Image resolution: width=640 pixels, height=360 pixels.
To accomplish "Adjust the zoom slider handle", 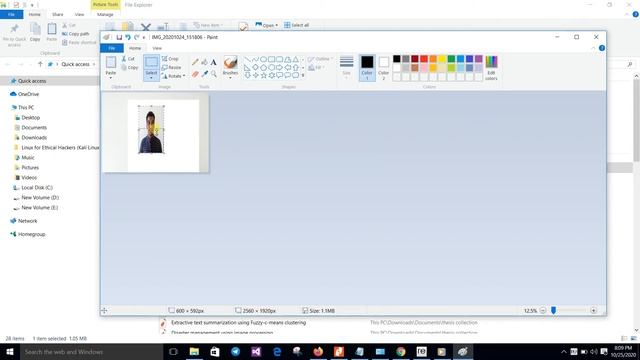I will [x=553, y=311].
